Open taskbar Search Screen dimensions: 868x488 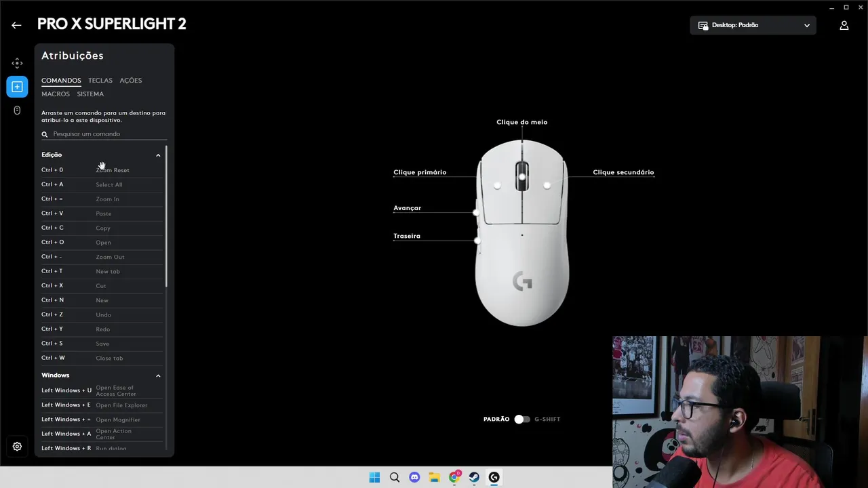tap(395, 477)
